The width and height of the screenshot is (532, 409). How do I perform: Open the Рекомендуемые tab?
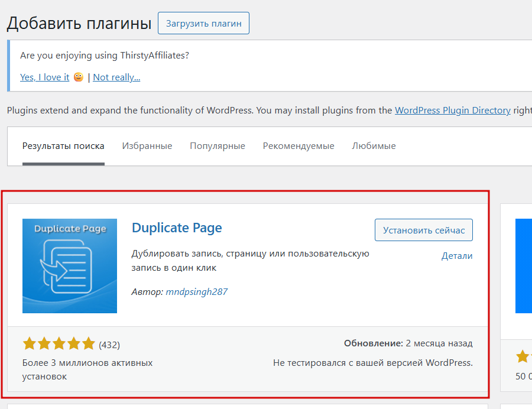299,146
